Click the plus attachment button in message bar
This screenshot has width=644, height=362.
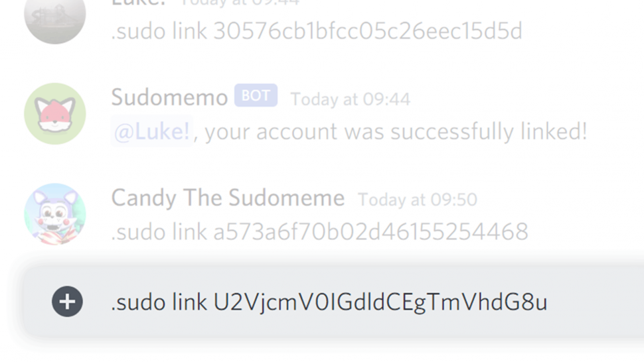coord(67,301)
